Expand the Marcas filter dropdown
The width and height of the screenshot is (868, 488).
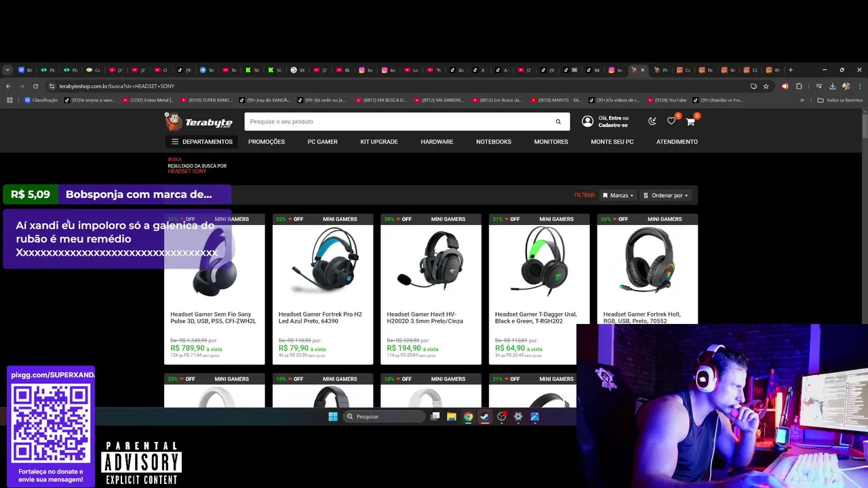618,195
